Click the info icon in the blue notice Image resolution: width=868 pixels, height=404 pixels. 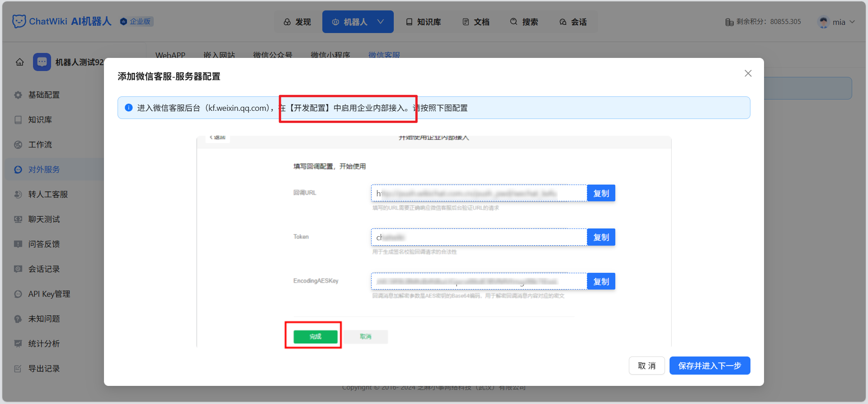129,108
